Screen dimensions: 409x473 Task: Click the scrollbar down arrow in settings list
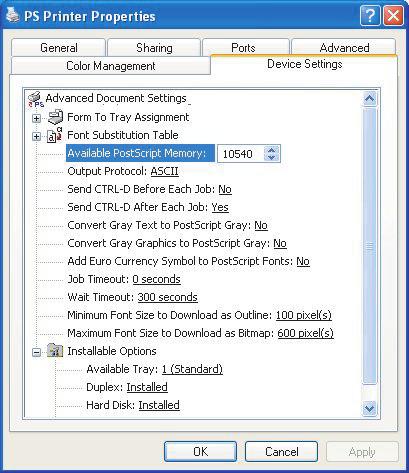[369, 408]
